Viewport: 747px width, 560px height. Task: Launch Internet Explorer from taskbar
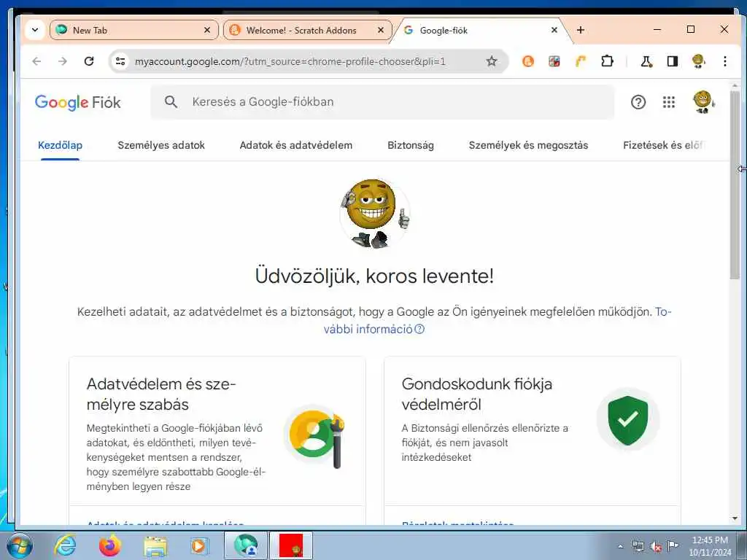pyautogui.click(x=65, y=545)
